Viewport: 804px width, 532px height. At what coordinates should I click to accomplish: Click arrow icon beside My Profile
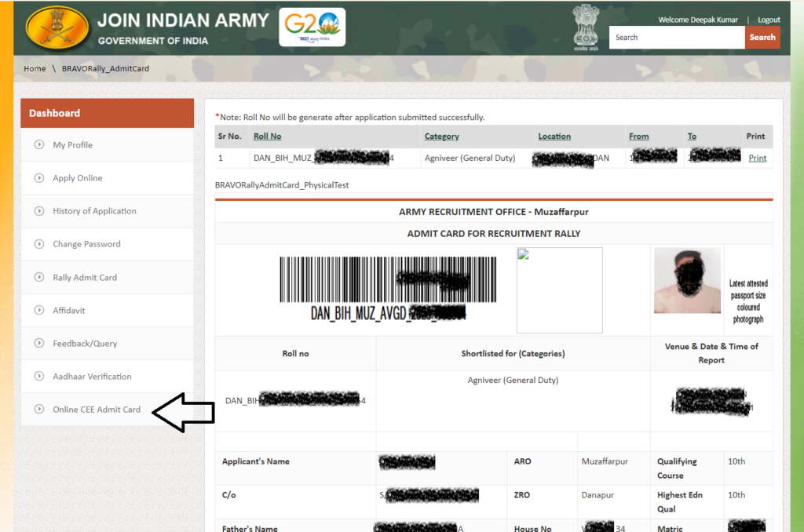[x=39, y=144]
